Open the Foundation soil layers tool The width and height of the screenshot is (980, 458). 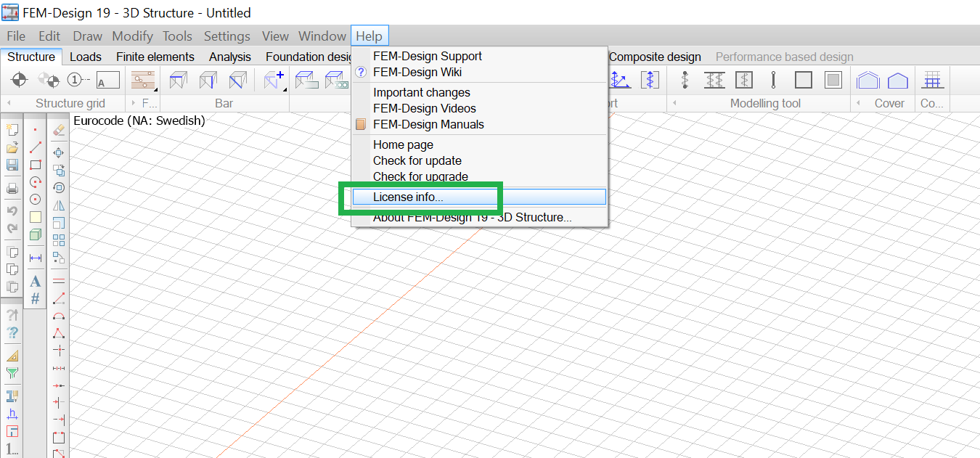143,80
